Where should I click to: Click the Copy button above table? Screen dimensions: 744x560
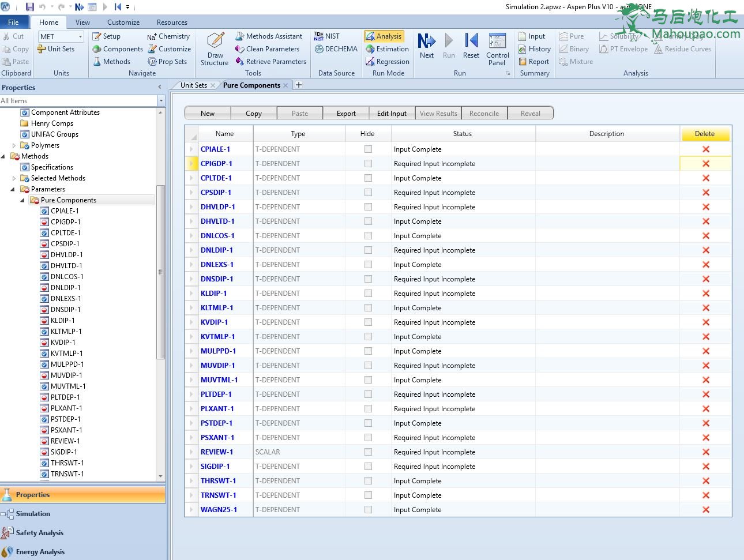(x=254, y=114)
